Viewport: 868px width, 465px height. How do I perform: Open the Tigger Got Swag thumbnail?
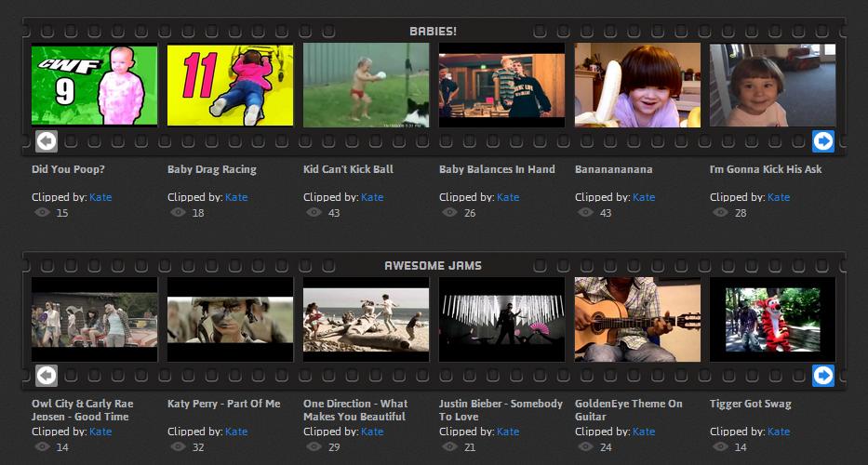point(772,319)
